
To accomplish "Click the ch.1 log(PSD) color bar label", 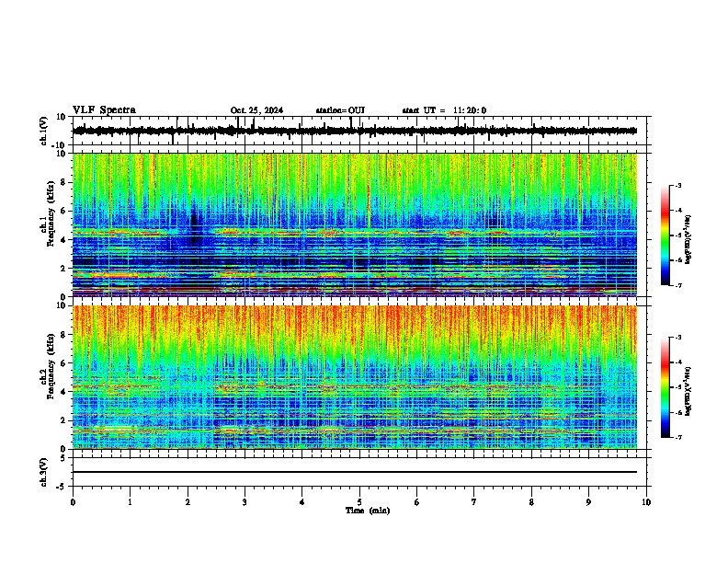I will click(688, 240).
